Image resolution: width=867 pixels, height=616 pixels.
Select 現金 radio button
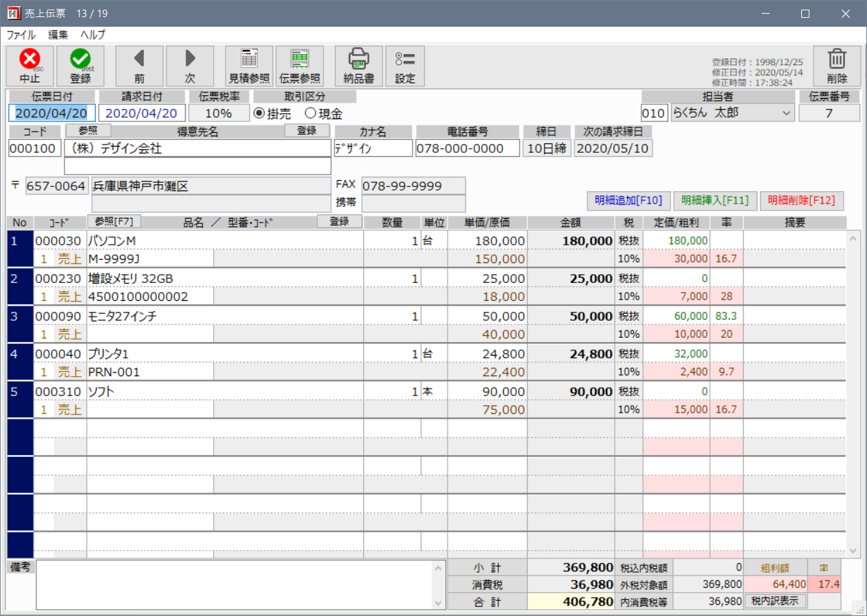click(x=310, y=114)
